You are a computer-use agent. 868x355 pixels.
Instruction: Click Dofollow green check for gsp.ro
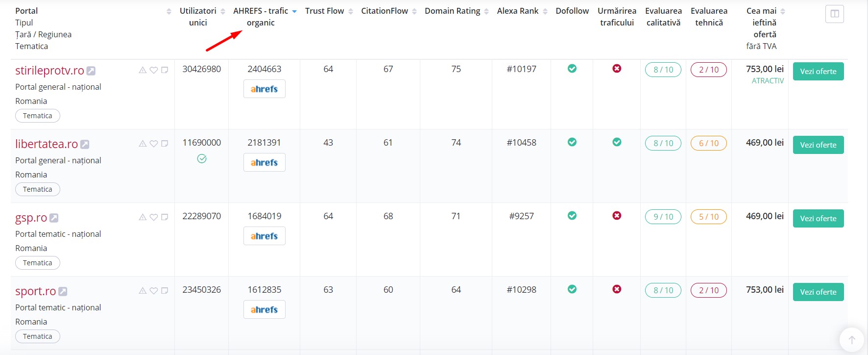572,216
